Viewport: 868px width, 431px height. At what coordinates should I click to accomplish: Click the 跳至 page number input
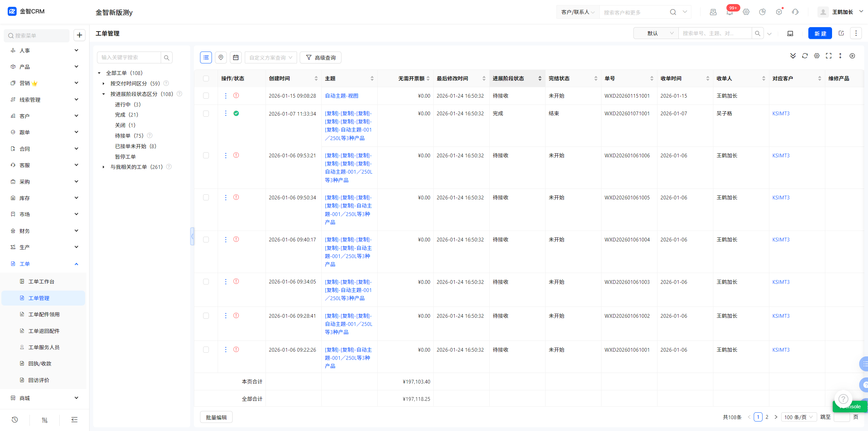[841, 417]
